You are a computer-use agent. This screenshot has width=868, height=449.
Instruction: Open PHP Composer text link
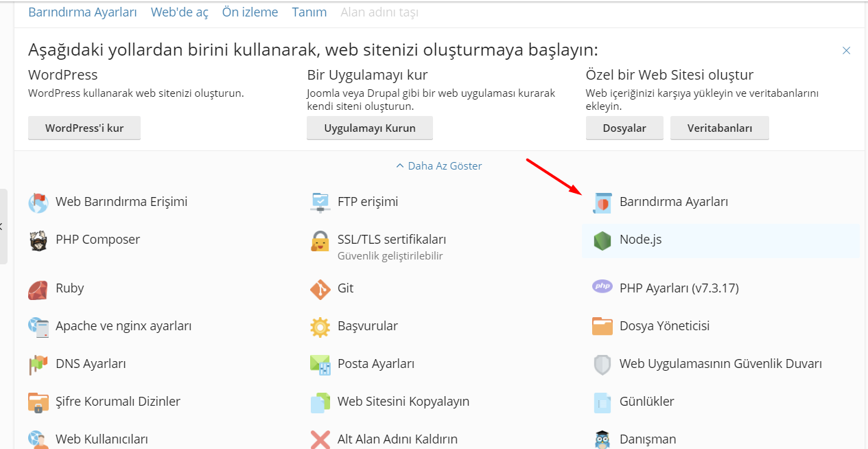[97, 240]
